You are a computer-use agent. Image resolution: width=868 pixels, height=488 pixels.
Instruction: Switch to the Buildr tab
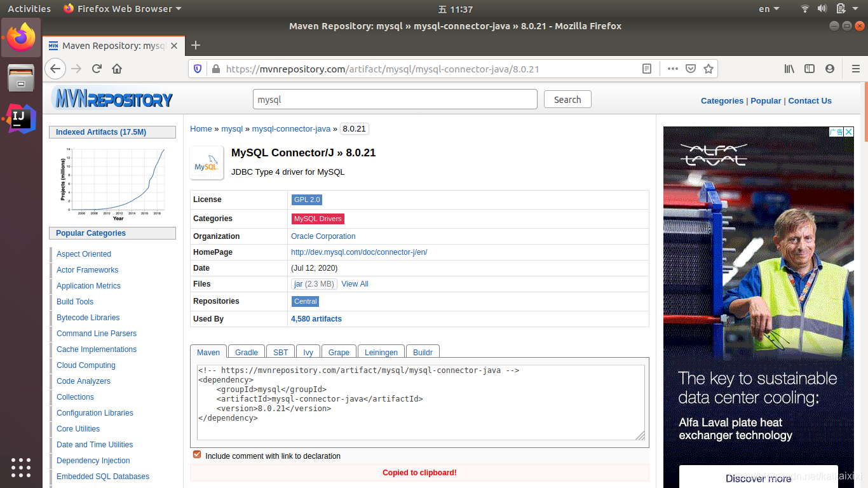[x=423, y=352]
